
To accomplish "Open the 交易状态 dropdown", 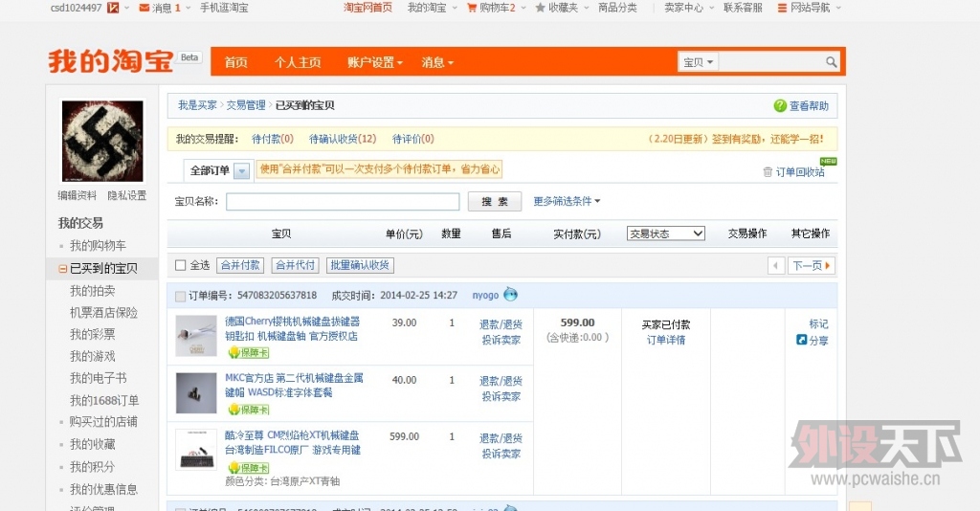I will click(666, 233).
